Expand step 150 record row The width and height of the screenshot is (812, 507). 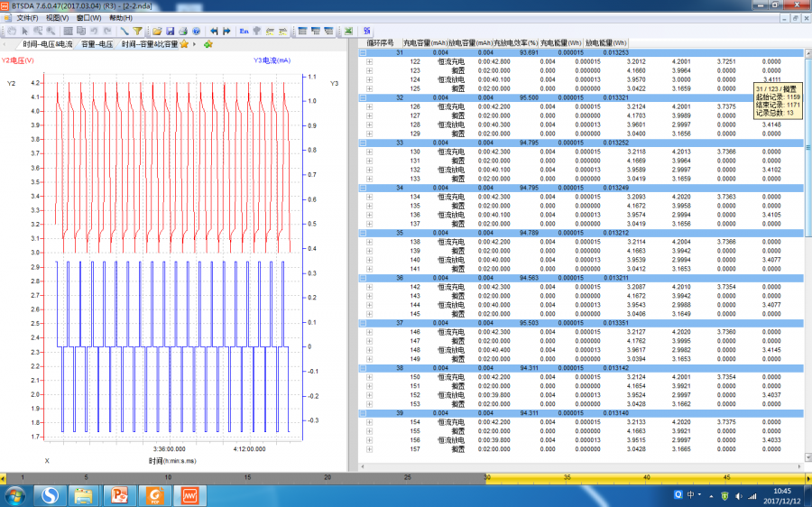[369, 376]
